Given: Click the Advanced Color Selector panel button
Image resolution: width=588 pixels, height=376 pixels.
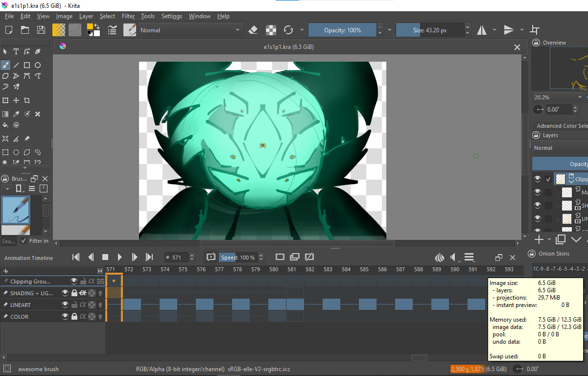Looking at the screenshot, I should point(562,125).
